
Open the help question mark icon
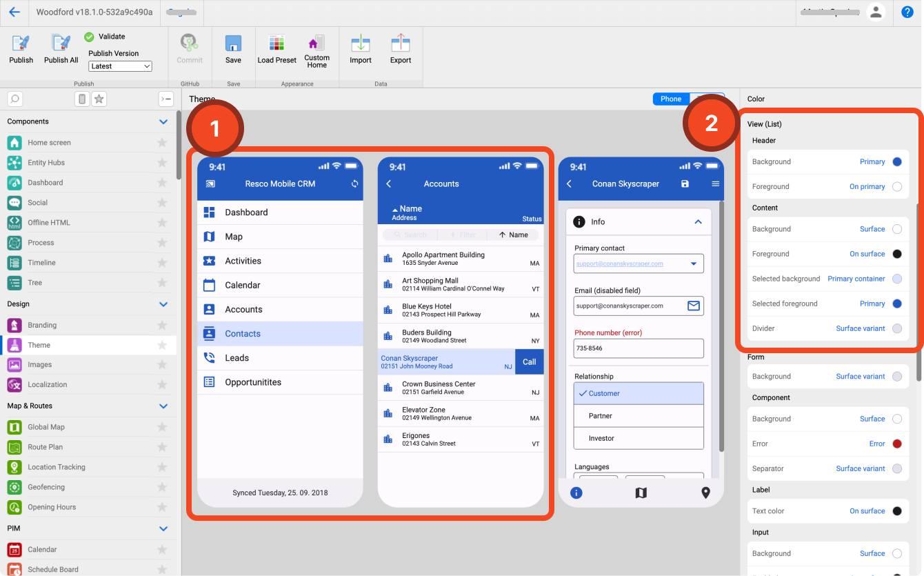(907, 12)
